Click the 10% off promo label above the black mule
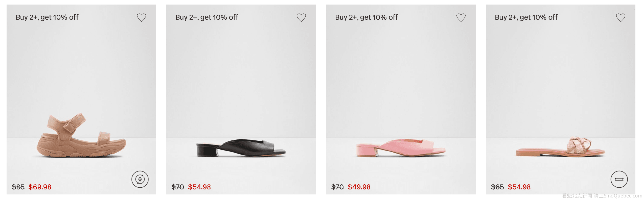The width and height of the screenshot is (644, 200). 207,17
